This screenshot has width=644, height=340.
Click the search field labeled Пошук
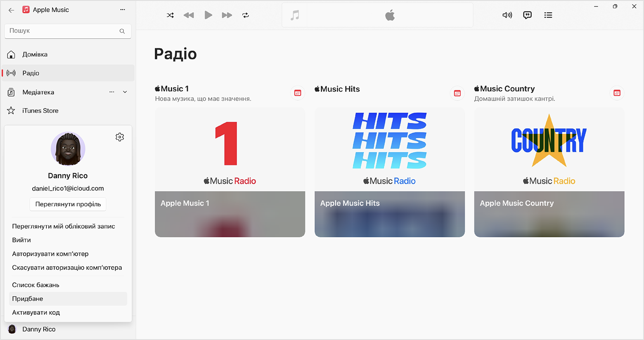(68, 31)
